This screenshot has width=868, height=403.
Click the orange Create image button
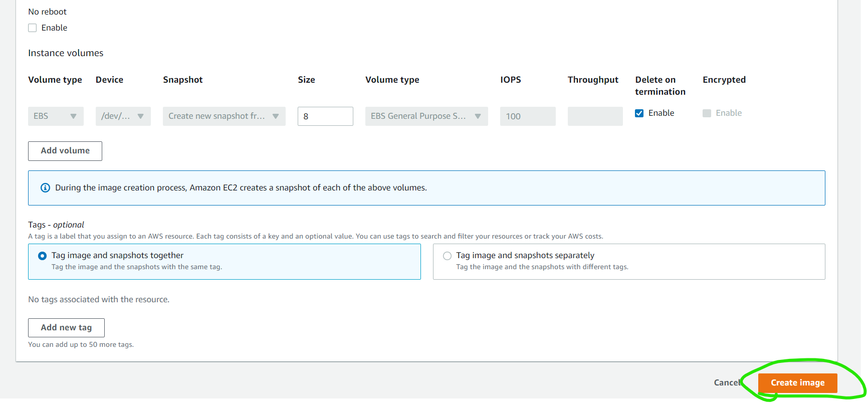(798, 383)
